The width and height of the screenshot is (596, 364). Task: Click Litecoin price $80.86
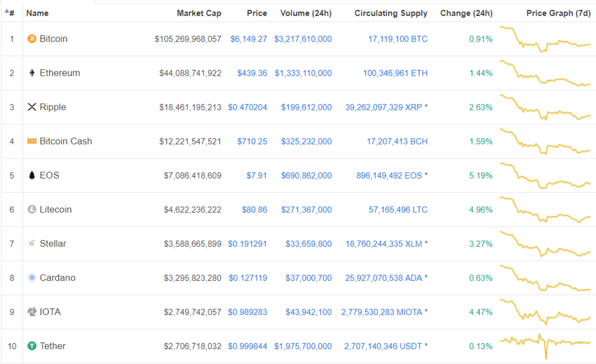(x=255, y=210)
